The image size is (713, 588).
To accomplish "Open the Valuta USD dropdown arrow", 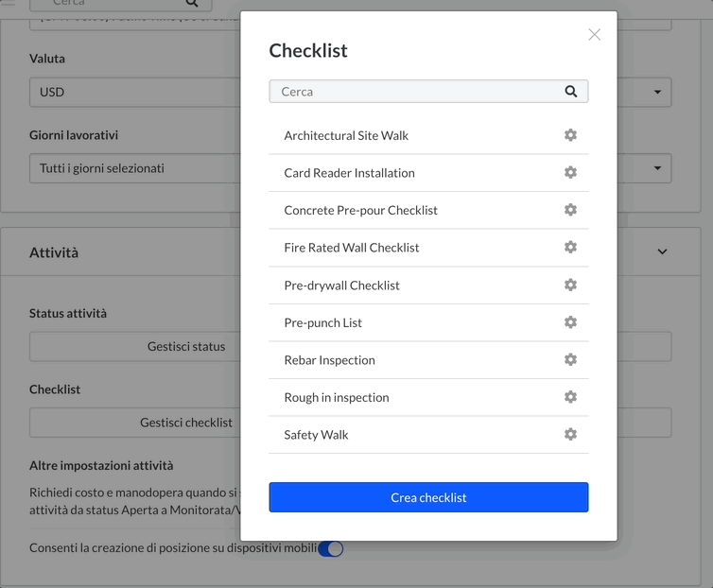I will [x=657, y=92].
